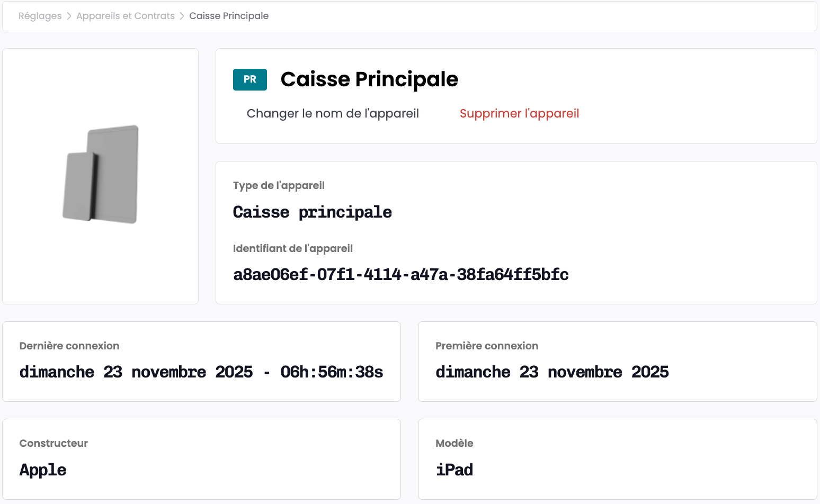Select the last connection timestamp 06h:56m:38s
The height and width of the screenshot is (504, 820).
click(x=332, y=372)
